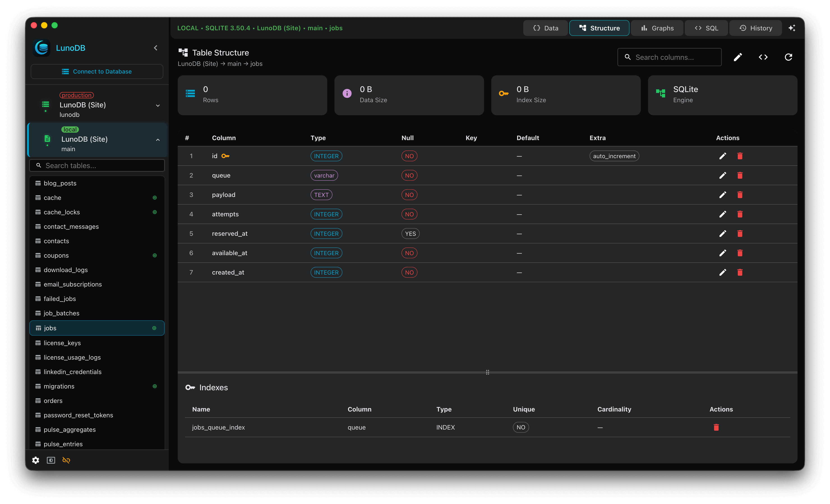Switch to the Data tab
This screenshot has height=504, width=830.
[545, 28]
